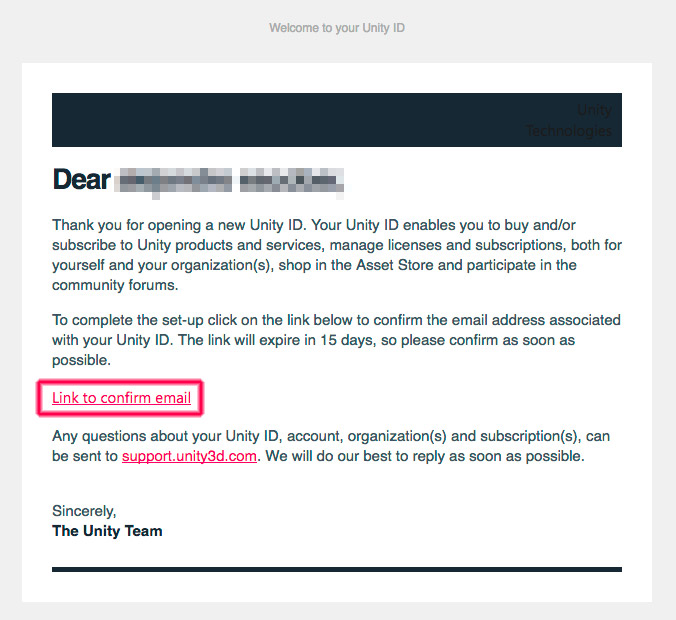Click the community forums text
Screen dimensions: 676x620
(115, 285)
